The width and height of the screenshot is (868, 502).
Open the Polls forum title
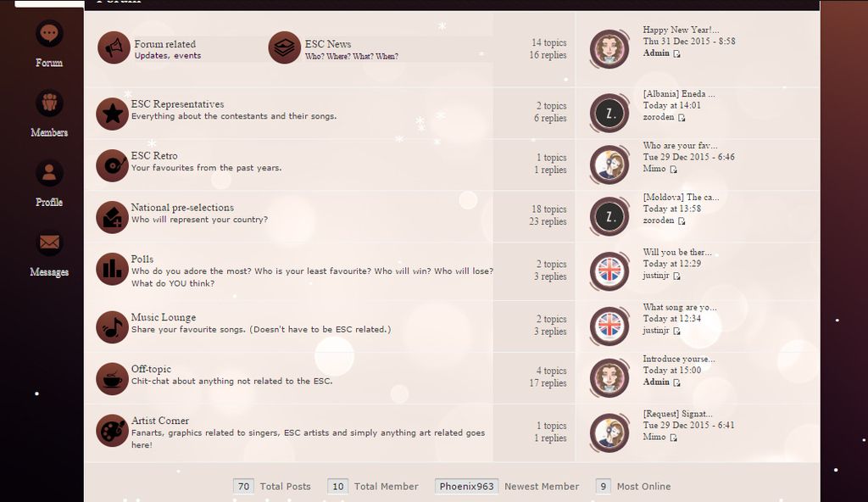coord(142,259)
